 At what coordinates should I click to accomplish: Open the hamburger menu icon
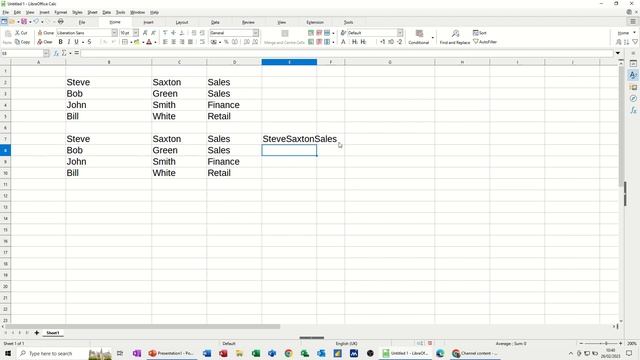point(633,22)
